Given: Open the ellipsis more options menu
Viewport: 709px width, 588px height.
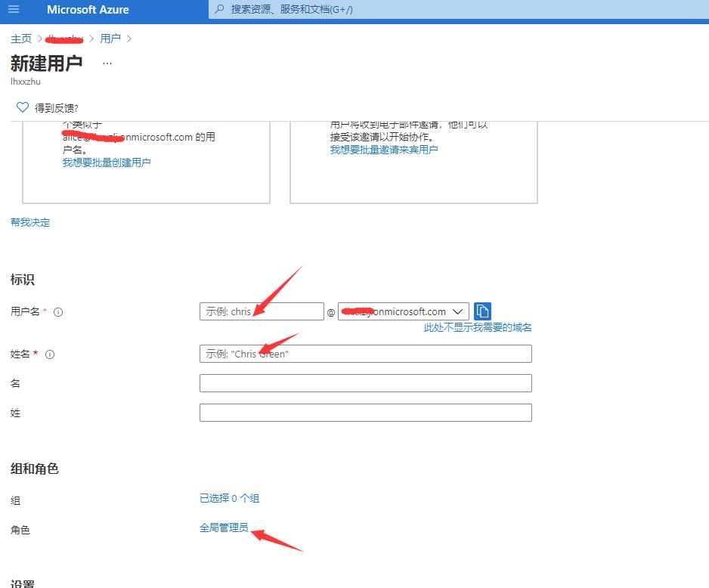Looking at the screenshot, I should (107, 63).
